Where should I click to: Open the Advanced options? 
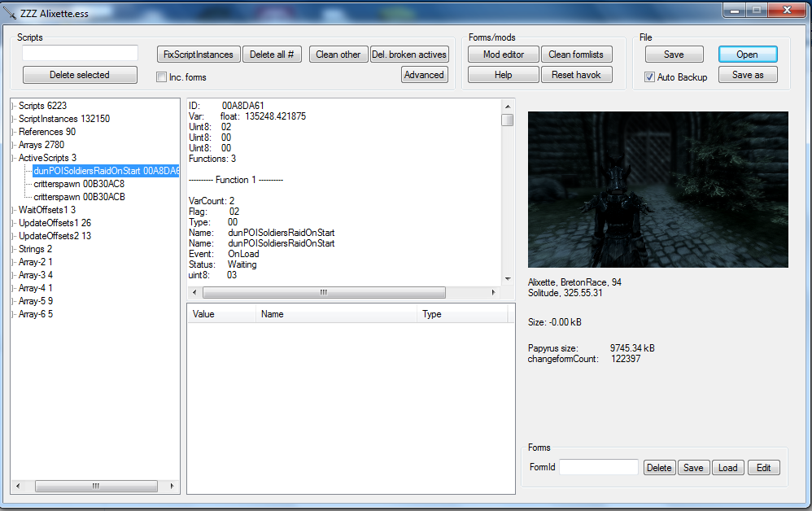click(424, 75)
